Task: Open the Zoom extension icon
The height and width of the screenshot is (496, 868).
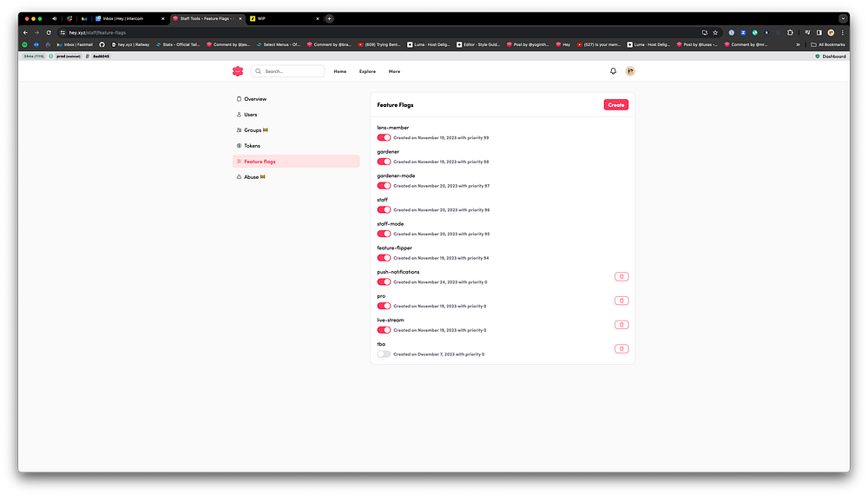Action: click(743, 33)
